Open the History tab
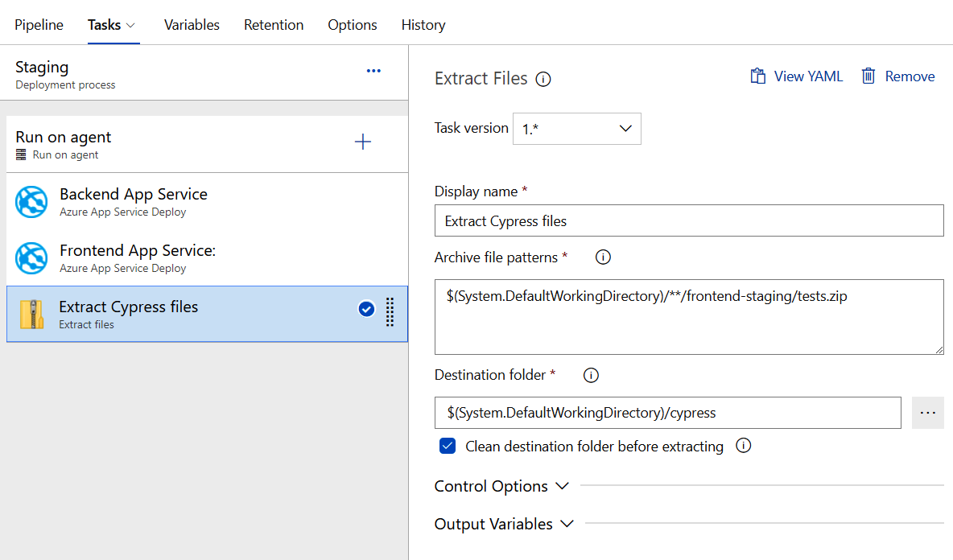This screenshot has height=560, width=953. pyautogui.click(x=423, y=25)
